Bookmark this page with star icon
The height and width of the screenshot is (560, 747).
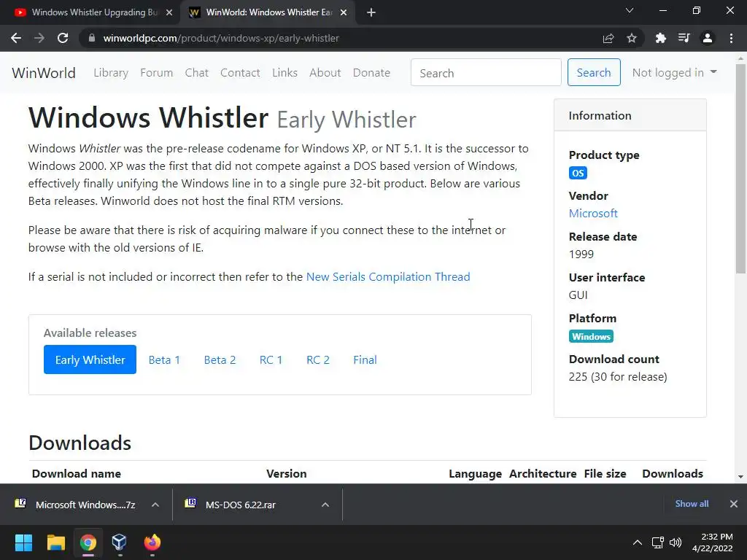pos(632,38)
